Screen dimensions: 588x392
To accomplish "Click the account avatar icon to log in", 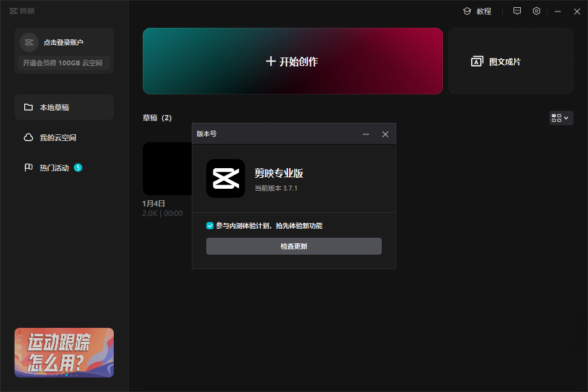I will click(29, 42).
